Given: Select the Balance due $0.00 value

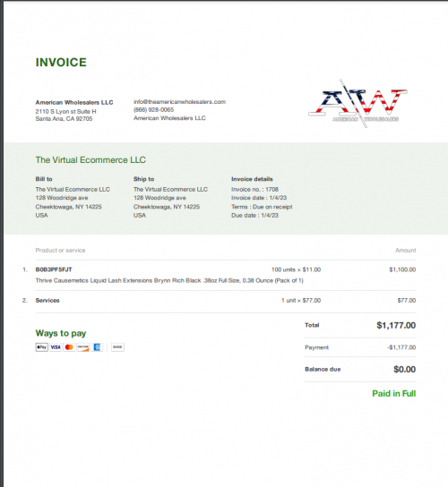Looking at the screenshot, I should click(404, 369).
